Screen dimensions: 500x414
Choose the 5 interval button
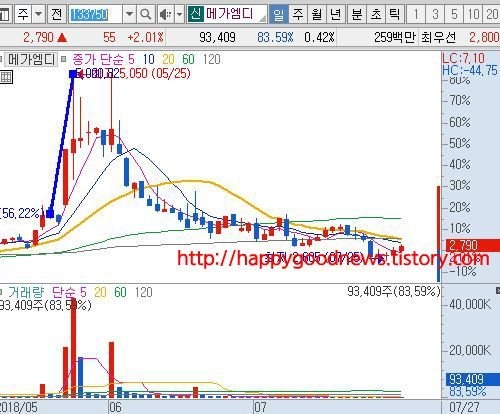click(454, 14)
